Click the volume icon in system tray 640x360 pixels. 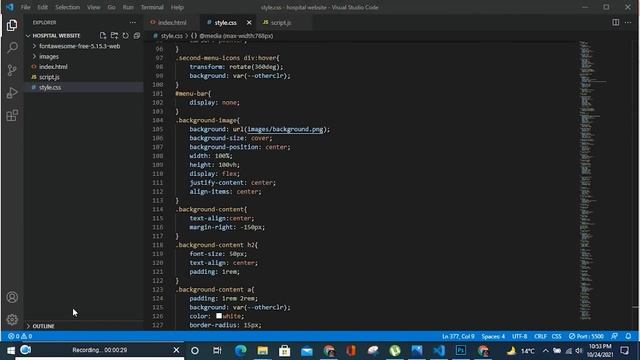(579, 351)
